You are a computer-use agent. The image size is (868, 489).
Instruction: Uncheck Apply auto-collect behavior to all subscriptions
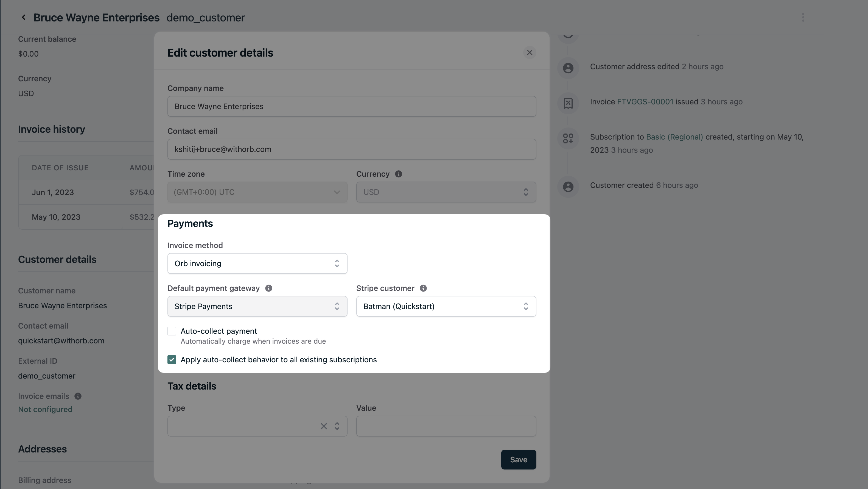click(x=172, y=360)
